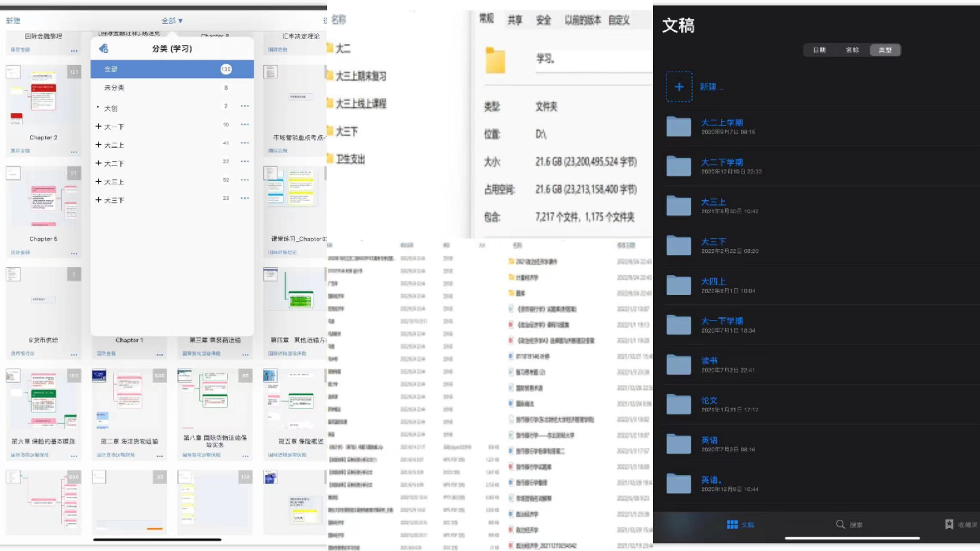This screenshot has width=980, height=551.
Task: Switch to the 共享 properties tab
Action: click(515, 20)
